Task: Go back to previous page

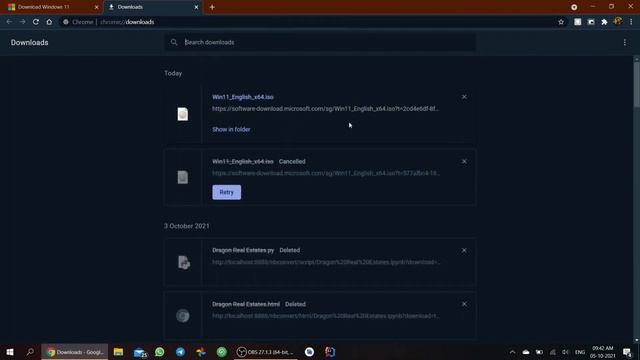Action: click(9, 22)
